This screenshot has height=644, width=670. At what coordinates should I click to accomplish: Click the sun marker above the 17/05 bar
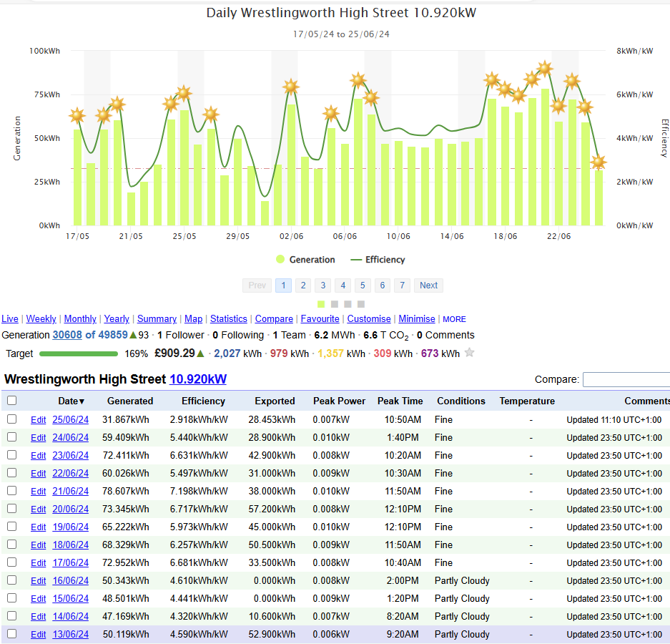(x=77, y=115)
